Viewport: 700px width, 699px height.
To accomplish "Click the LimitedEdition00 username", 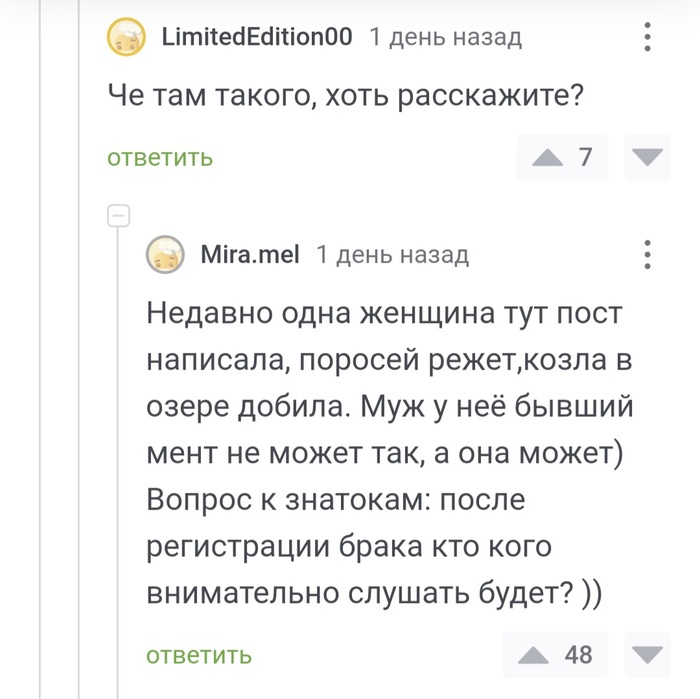I will point(257,38).
